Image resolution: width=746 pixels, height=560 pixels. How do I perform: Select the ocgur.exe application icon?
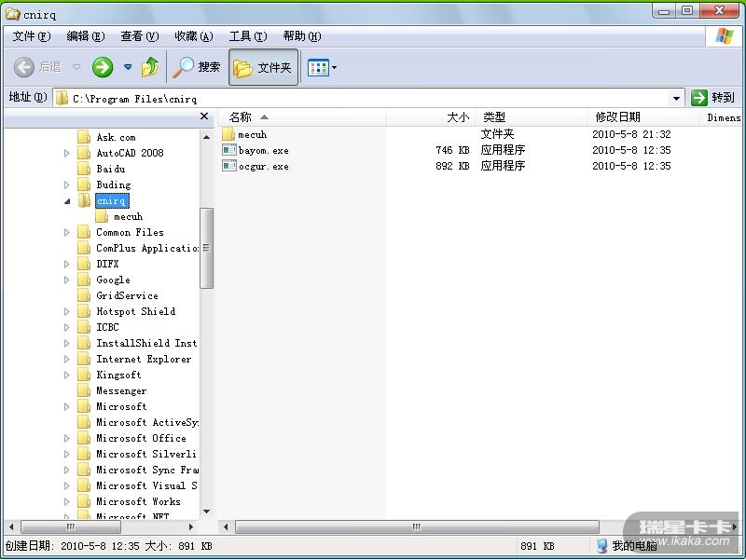(x=229, y=166)
